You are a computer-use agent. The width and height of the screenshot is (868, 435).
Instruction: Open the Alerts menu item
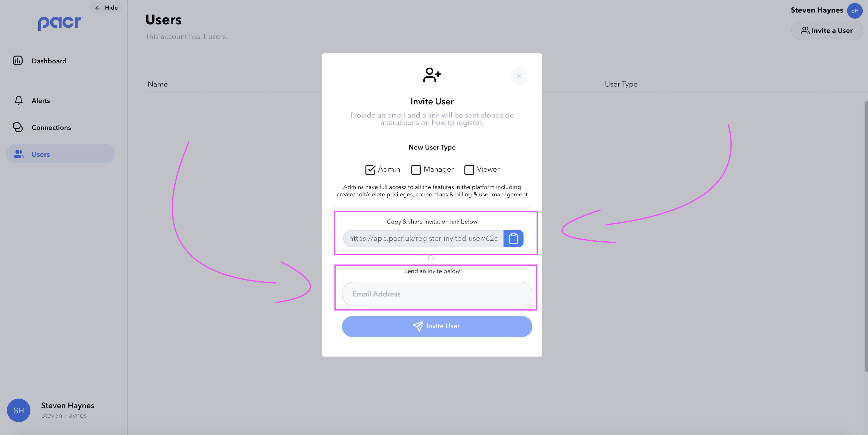(41, 100)
